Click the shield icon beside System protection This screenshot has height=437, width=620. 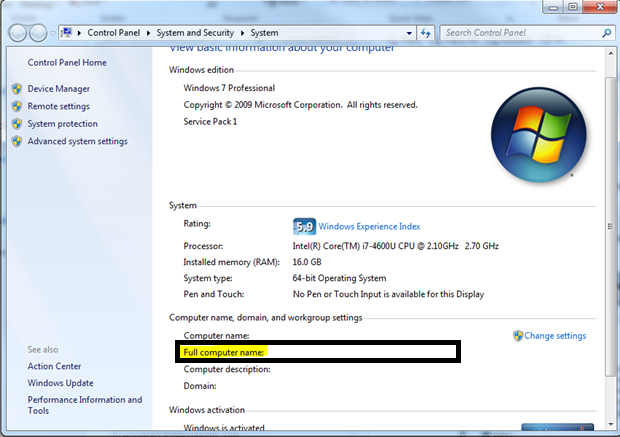pos(17,124)
